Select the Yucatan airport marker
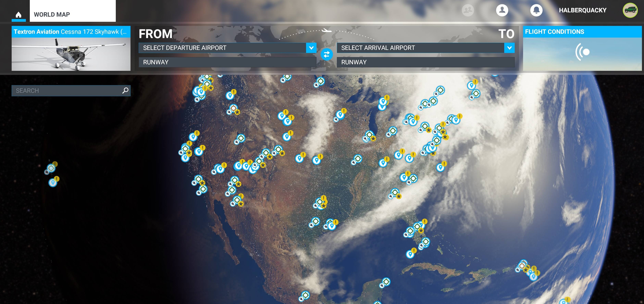644x304 pixels. [386, 282]
